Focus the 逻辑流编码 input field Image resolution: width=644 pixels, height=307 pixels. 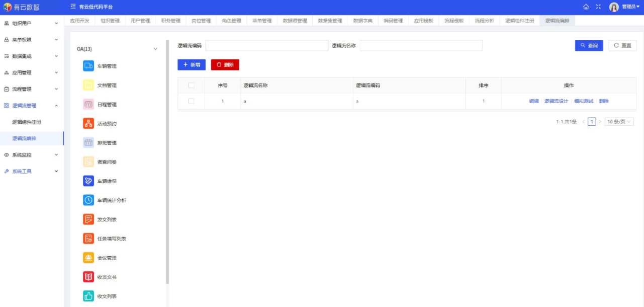[266, 46]
